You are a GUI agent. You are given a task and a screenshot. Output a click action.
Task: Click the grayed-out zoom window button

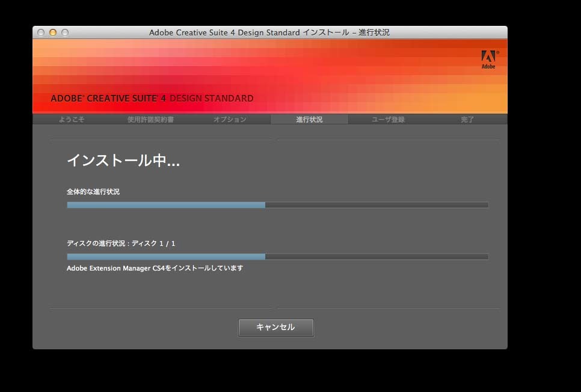(x=65, y=32)
